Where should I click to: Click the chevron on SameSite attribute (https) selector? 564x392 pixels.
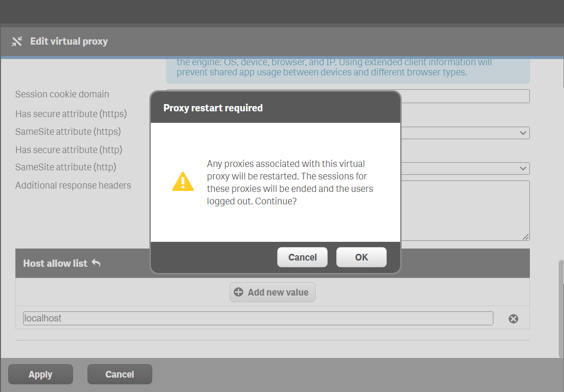click(523, 132)
